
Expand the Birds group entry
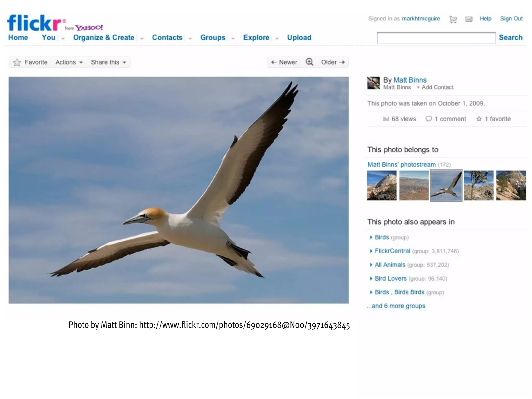click(371, 237)
